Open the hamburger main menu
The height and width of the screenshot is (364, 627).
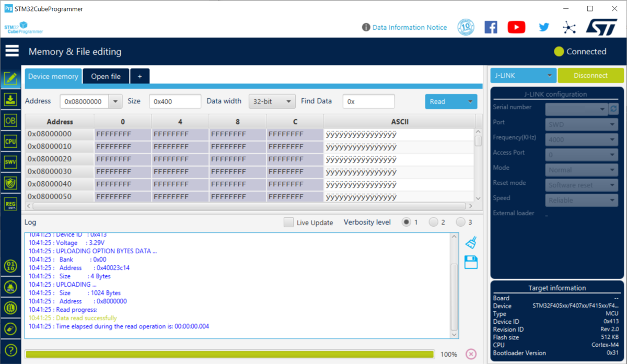click(x=11, y=51)
